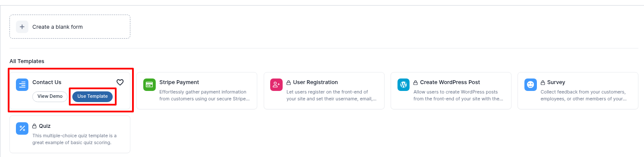The height and width of the screenshot is (157, 644).
Task: Click the lock icon beside Quiz
Action: (35, 126)
